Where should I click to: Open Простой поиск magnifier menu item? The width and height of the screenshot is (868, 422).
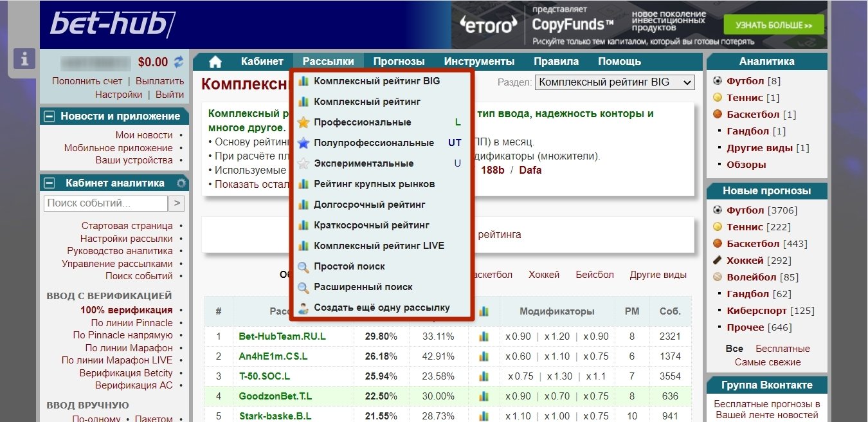pos(349,266)
